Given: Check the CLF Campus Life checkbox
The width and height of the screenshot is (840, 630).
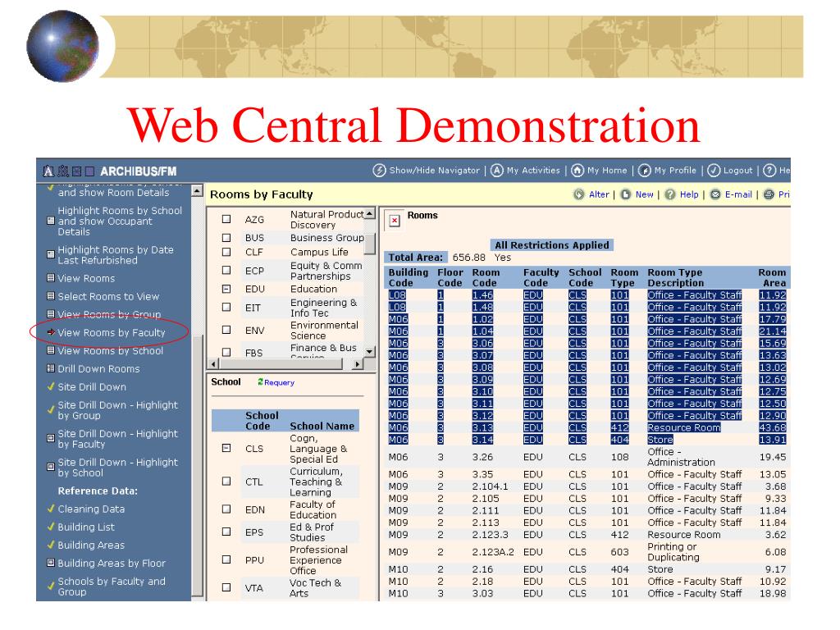Looking at the screenshot, I should pyautogui.click(x=226, y=252).
